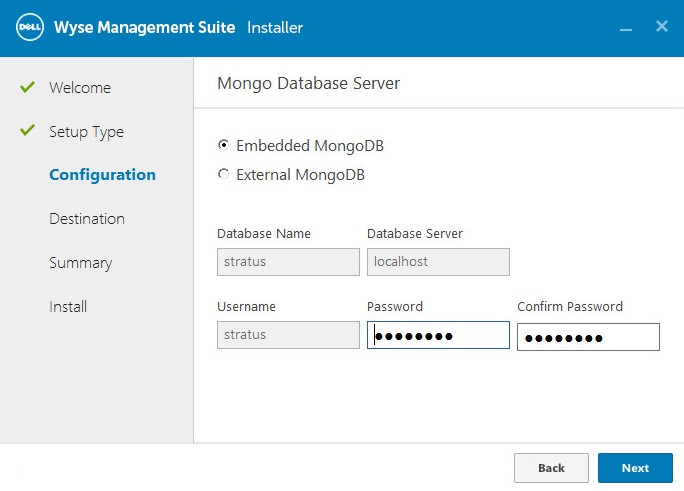Open the Summary step in sidebar
The width and height of the screenshot is (684, 491).
[80, 263]
